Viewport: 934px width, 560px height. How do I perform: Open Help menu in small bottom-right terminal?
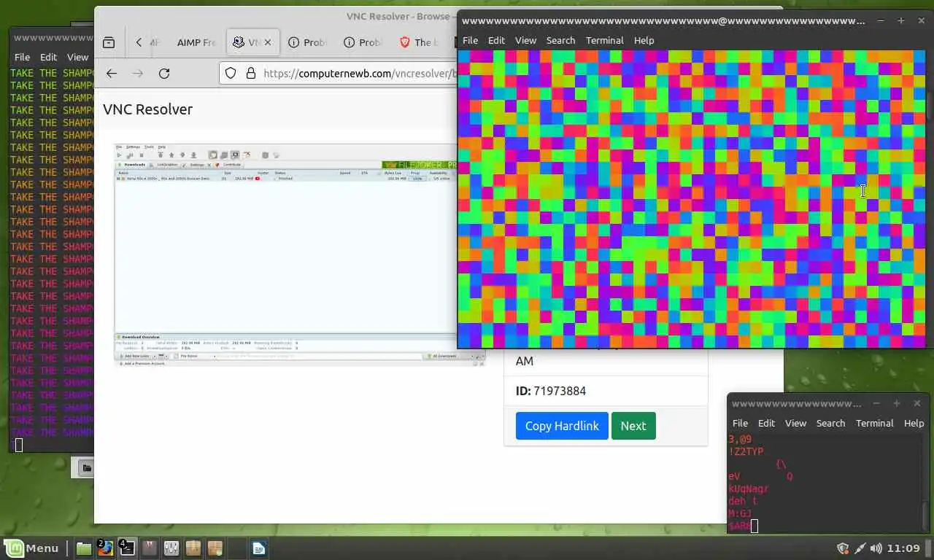click(914, 423)
